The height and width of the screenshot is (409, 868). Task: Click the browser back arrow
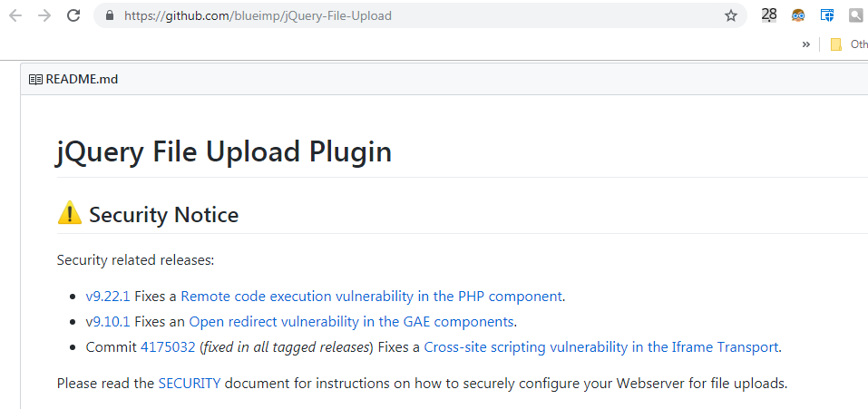click(x=15, y=15)
